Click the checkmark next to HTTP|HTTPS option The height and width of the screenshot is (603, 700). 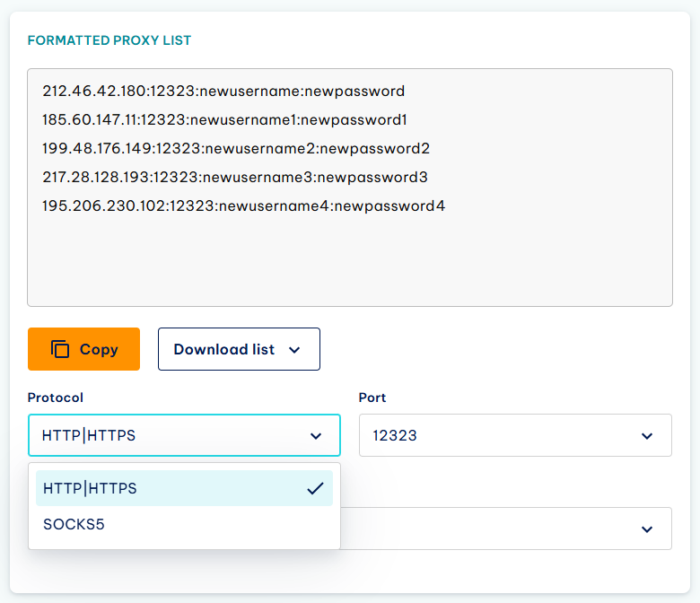(x=315, y=488)
